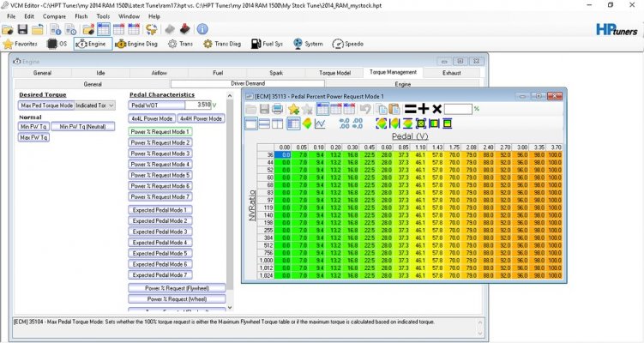The height and width of the screenshot is (343, 644).
Task: Click the yellow swap arrows icon
Action: [152, 29]
